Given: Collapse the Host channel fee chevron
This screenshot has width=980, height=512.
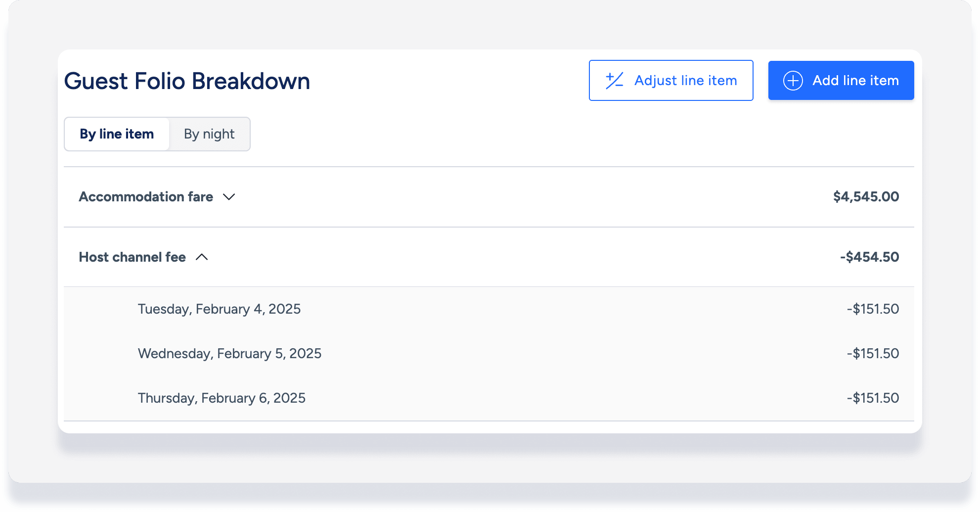Looking at the screenshot, I should pyautogui.click(x=202, y=257).
